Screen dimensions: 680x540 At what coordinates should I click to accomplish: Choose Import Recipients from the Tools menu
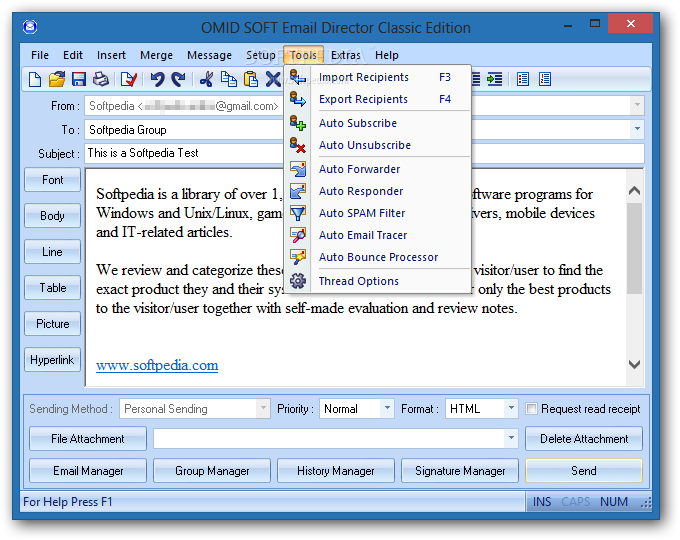click(378, 77)
